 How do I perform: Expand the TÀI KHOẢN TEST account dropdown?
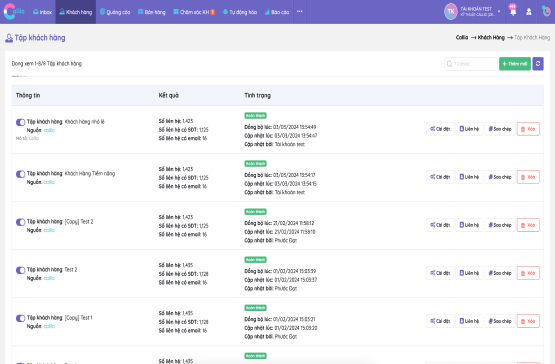[x=480, y=11]
